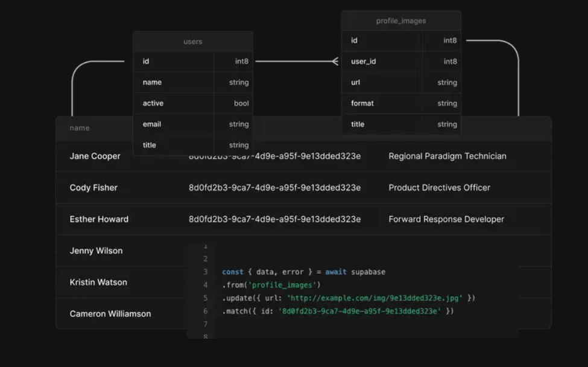Place cursor on the .update url code line
588x367 pixels.
click(349, 298)
